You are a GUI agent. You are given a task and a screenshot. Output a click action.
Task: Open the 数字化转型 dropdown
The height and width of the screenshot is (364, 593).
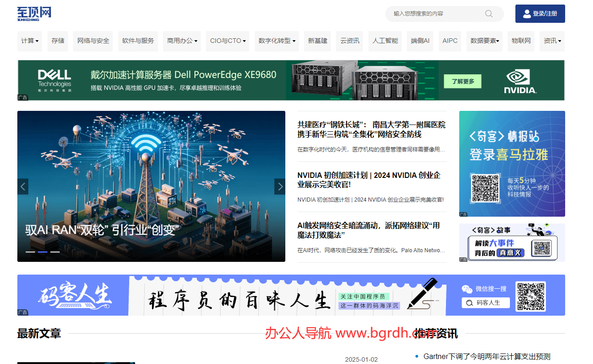coord(277,41)
